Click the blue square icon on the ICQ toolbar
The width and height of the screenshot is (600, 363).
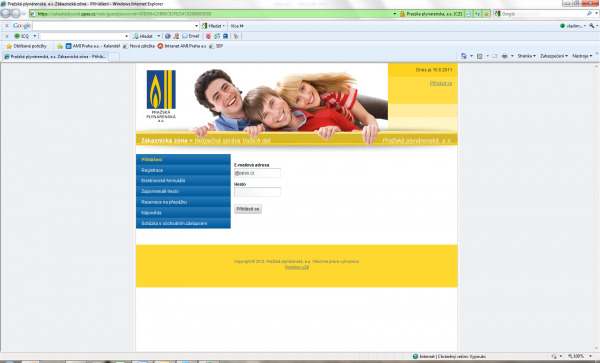(x=225, y=36)
